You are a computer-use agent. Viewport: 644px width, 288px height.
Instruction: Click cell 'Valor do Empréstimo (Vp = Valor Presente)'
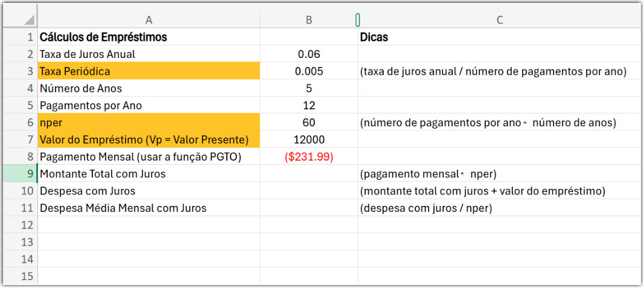tap(148, 139)
